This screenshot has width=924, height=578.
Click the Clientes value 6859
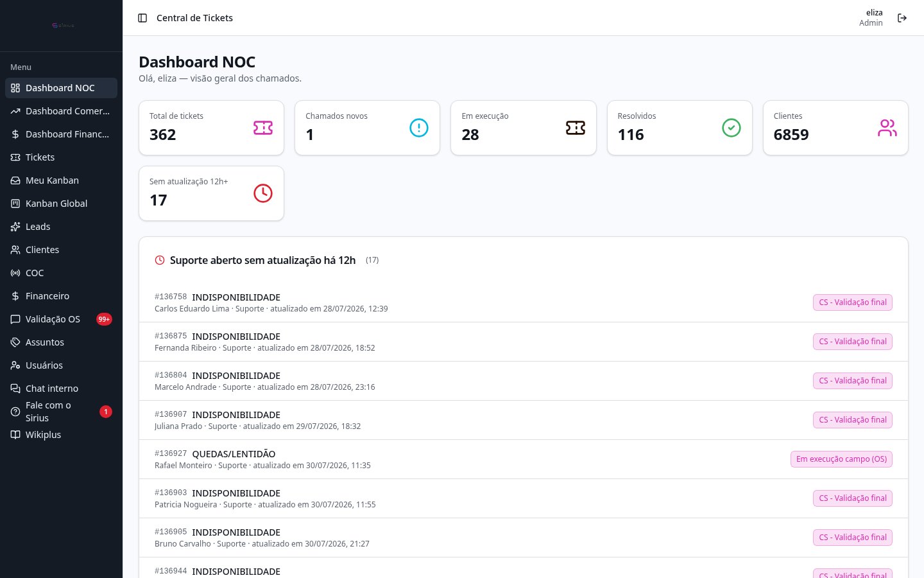click(x=791, y=135)
